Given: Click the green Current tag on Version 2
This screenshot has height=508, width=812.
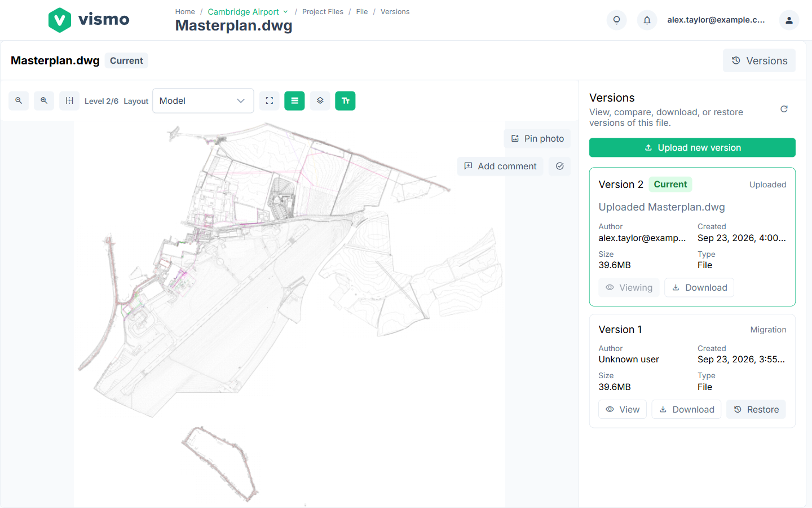Looking at the screenshot, I should 670,185.
